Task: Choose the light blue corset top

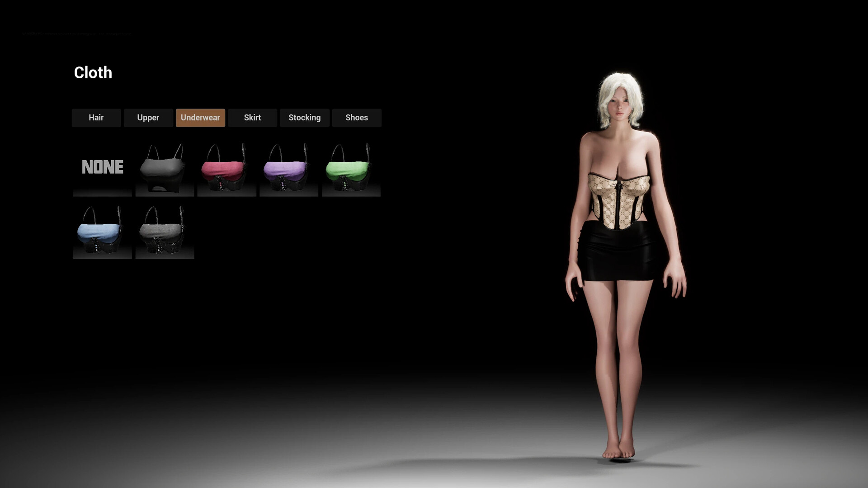Action: (x=102, y=231)
